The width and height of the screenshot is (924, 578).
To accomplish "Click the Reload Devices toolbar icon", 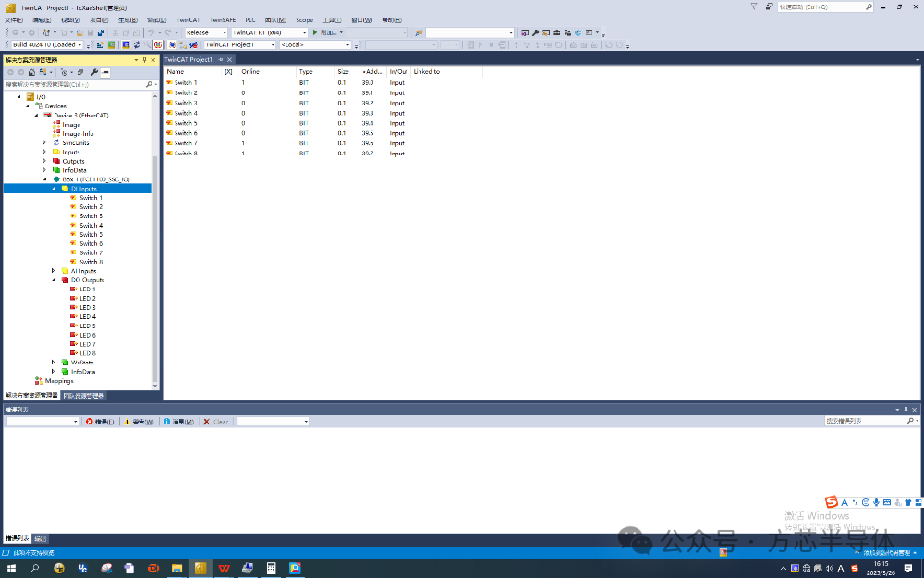I will tap(136, 44).
